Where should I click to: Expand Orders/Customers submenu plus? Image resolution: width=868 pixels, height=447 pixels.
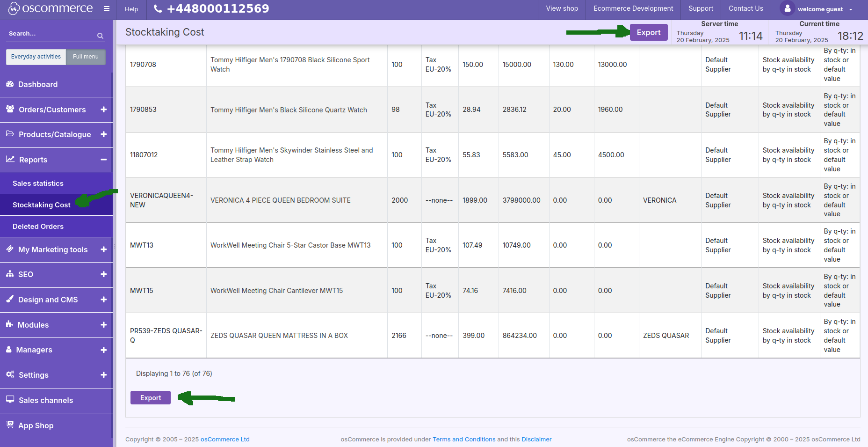click(x=104, y=110)
